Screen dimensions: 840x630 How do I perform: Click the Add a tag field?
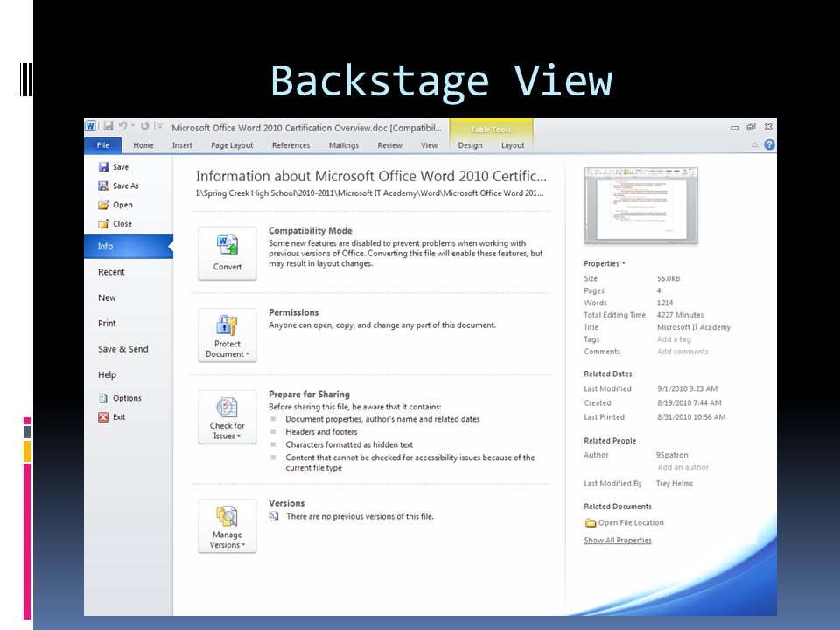click(674, 339)
